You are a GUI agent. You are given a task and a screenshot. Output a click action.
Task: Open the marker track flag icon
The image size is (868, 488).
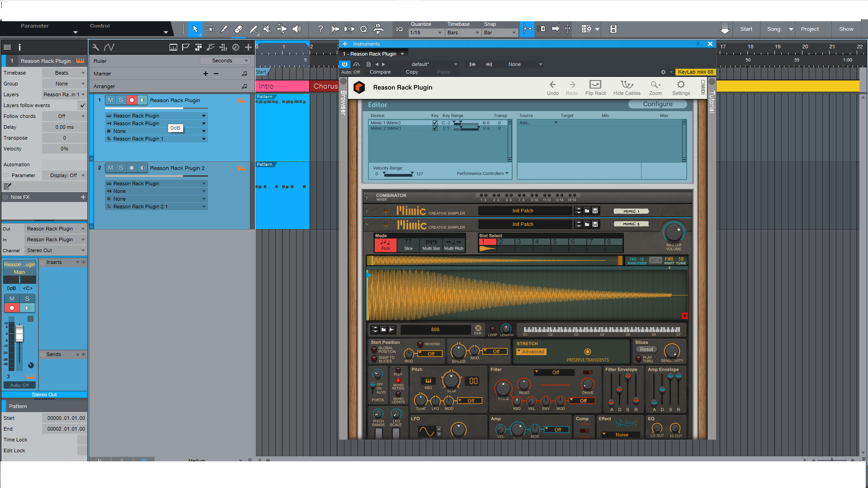186,47
